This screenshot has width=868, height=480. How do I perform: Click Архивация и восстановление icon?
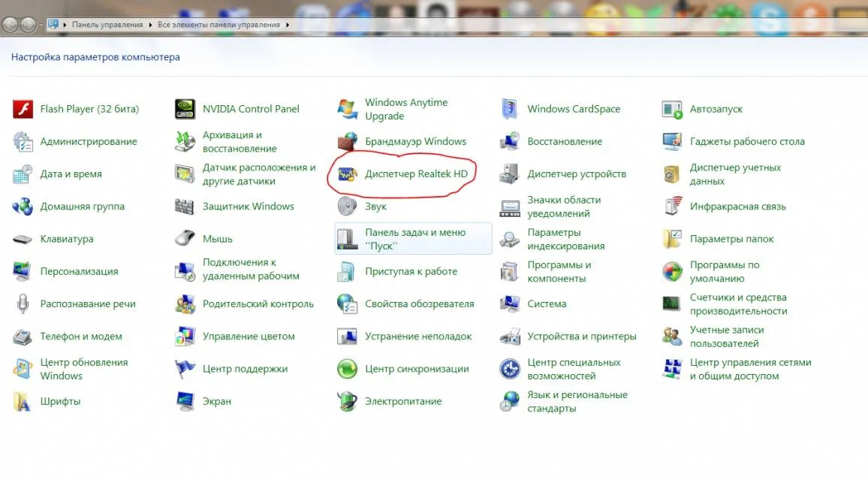click(185, 142)
